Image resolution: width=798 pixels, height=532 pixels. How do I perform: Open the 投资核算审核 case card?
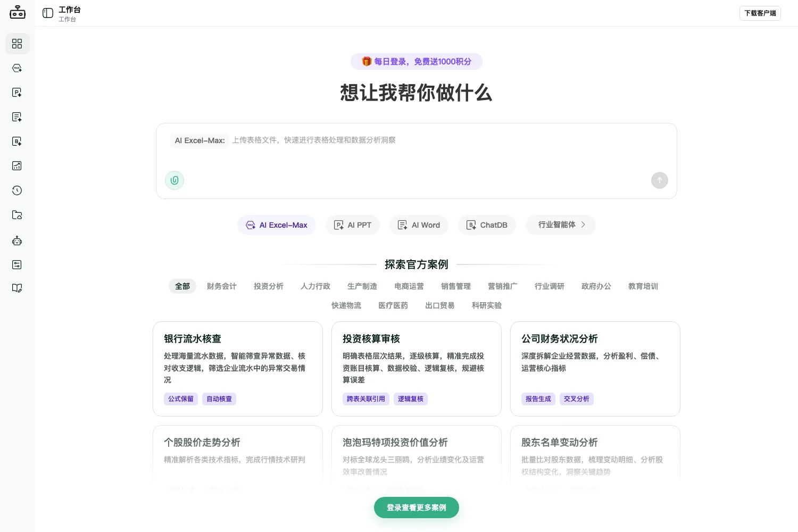[417, 369]
